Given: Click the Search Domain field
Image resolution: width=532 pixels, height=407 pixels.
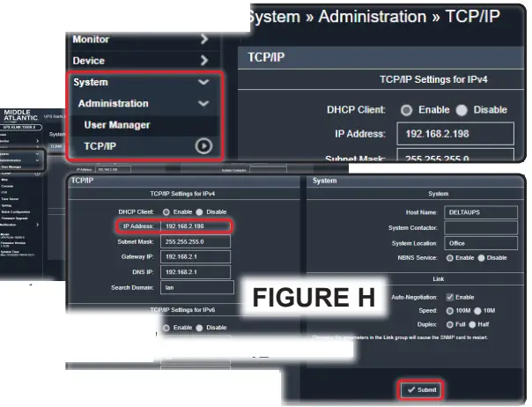Looking at the screenshot, I should pyautogui.click(x=197, y=287).
